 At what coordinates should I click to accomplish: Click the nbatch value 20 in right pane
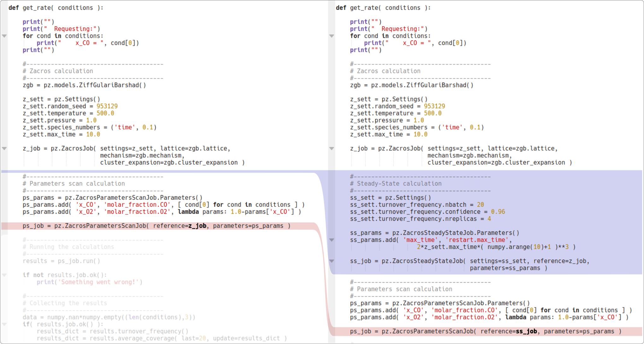(480, 205)
